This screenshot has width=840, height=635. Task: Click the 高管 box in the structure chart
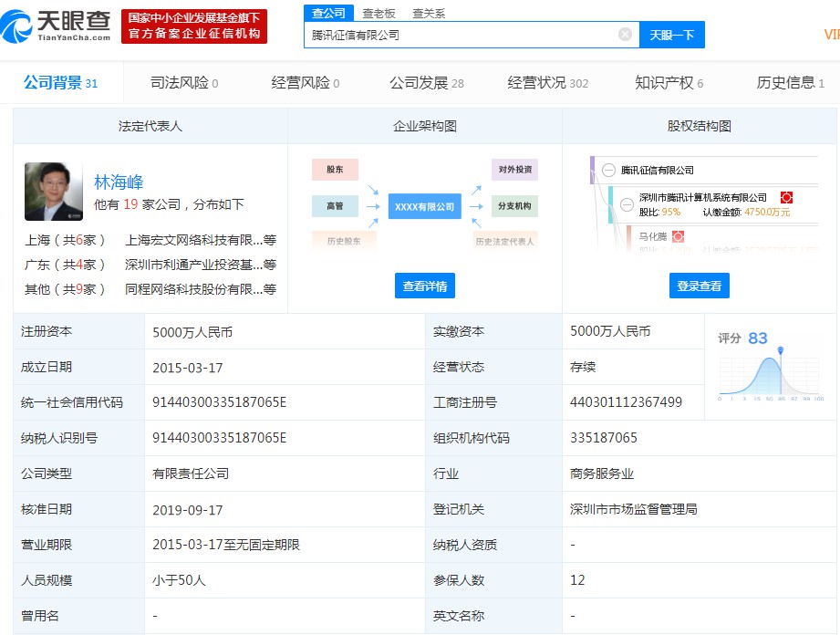click(x=335, y=206)
